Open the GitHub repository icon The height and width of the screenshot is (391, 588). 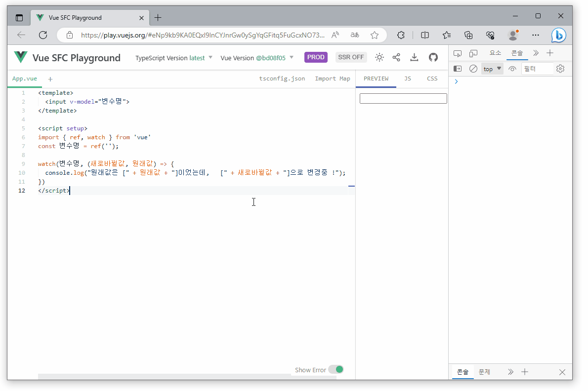(x=433, y=57)
